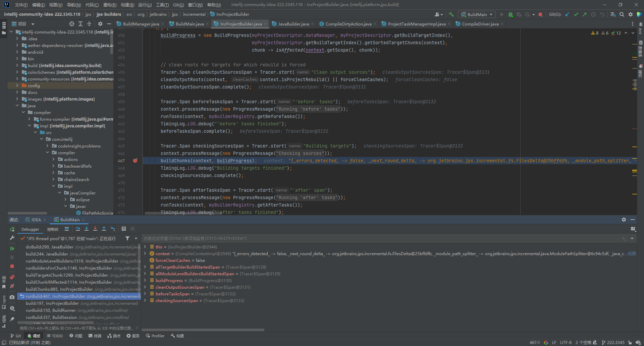
Task: Click the Run to Cursor icon
Action: 113,229
